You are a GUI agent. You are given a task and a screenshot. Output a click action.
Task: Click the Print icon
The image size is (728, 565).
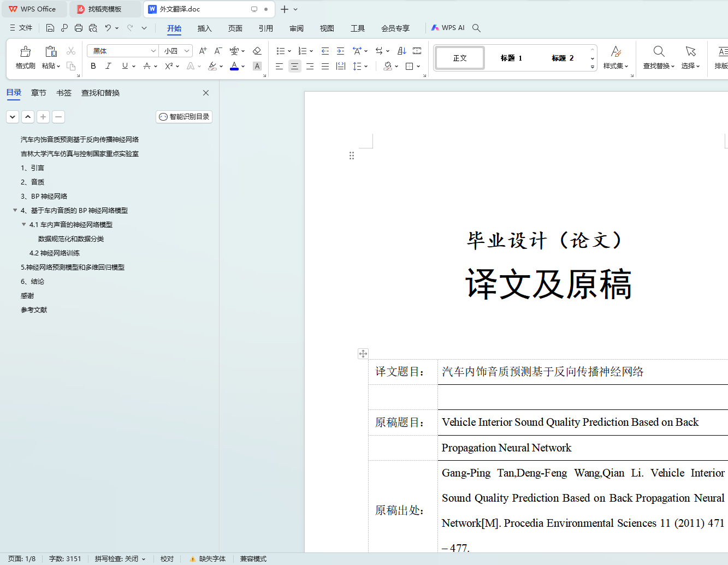click(x=79, y=28)
